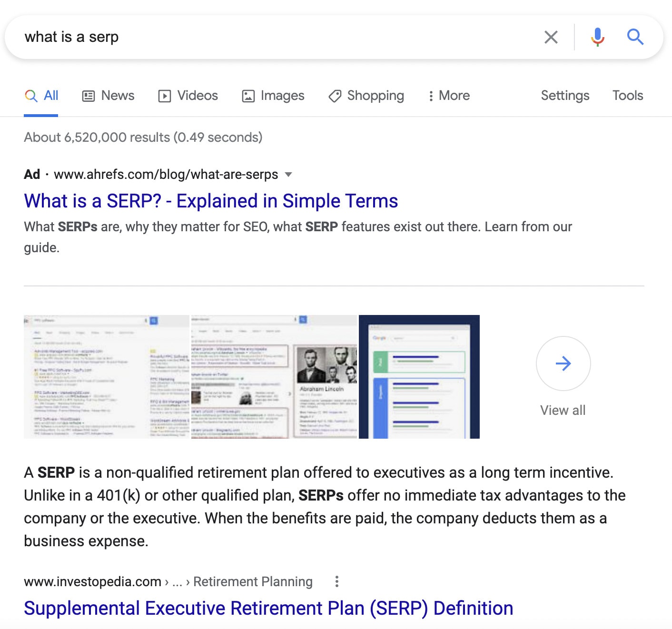Switch to the News tab
This screenshot has width=672, height=629.
click(109, 96)
